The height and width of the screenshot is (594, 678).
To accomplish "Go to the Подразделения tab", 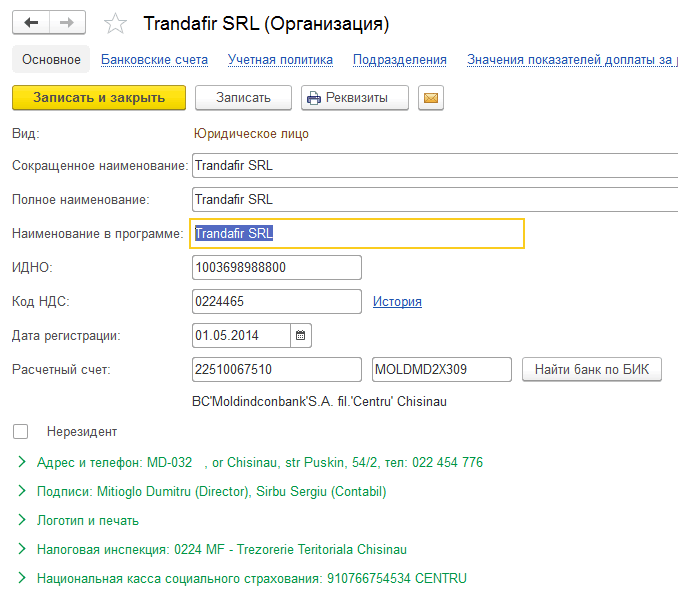I will tap(399, 60).
